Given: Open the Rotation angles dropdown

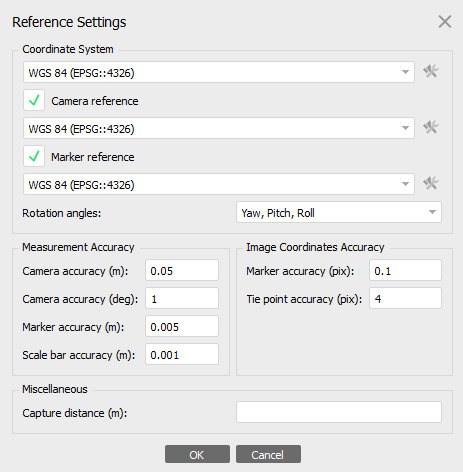Looking at the screenshot, I should (339, 212).
